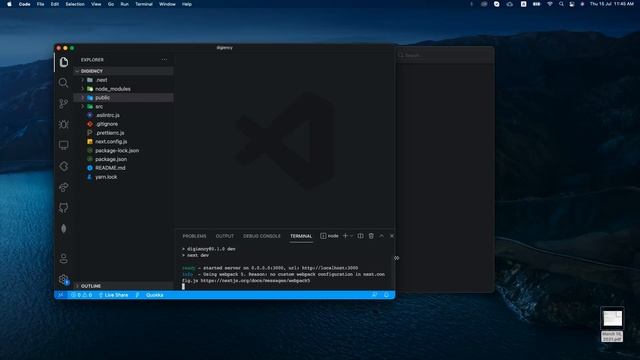Expand the .next folder
The height and width of the screenshot is (360, 640).
click(x=123, y=80)
